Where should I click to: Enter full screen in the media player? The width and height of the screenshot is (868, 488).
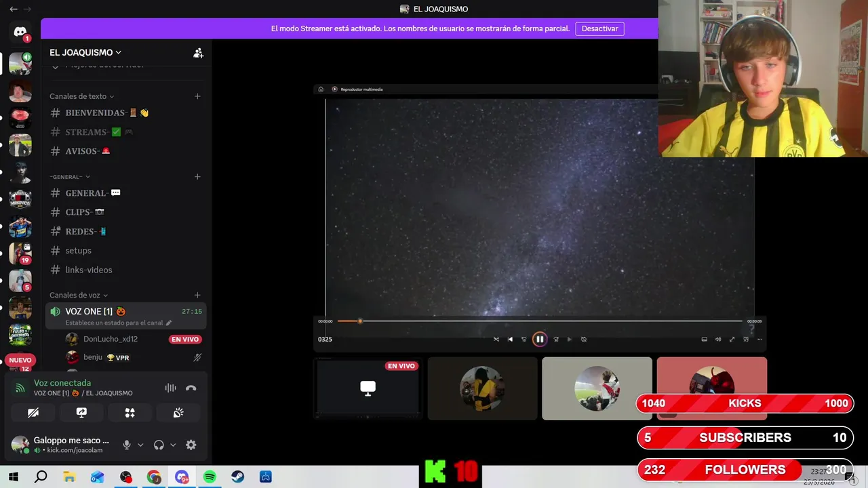click(x=732, y=340)
